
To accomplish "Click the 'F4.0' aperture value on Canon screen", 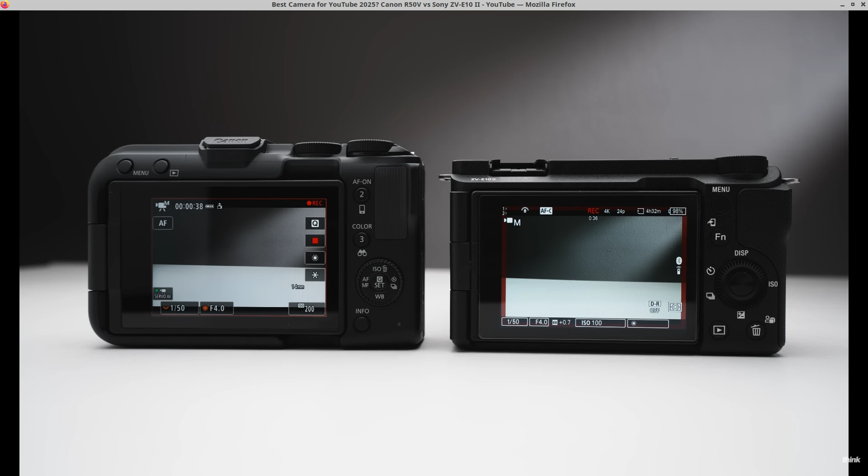I will click(217, 308).
